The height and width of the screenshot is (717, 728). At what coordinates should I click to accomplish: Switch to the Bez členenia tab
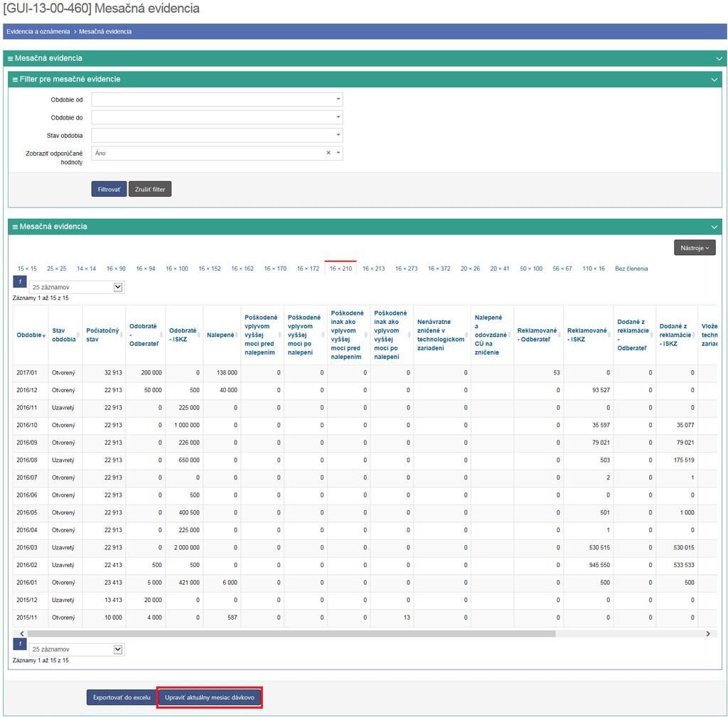[631, 269]
